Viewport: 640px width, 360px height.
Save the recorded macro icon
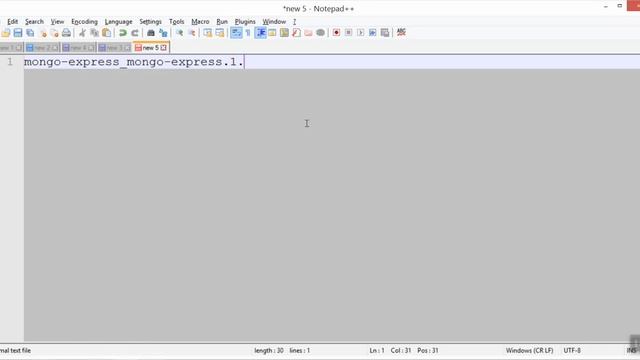(384, 33)
